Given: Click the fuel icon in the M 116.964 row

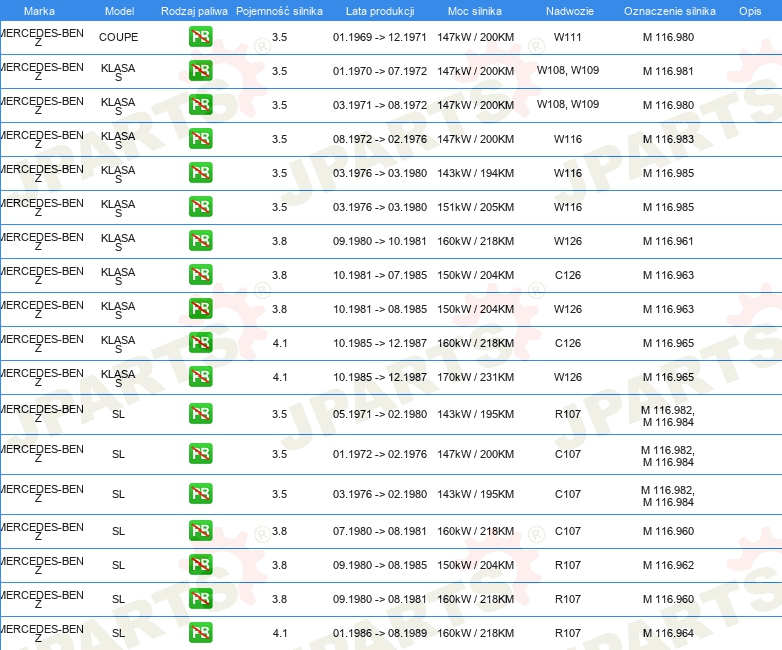Looking at the screenshot, I should click(200, 633).
